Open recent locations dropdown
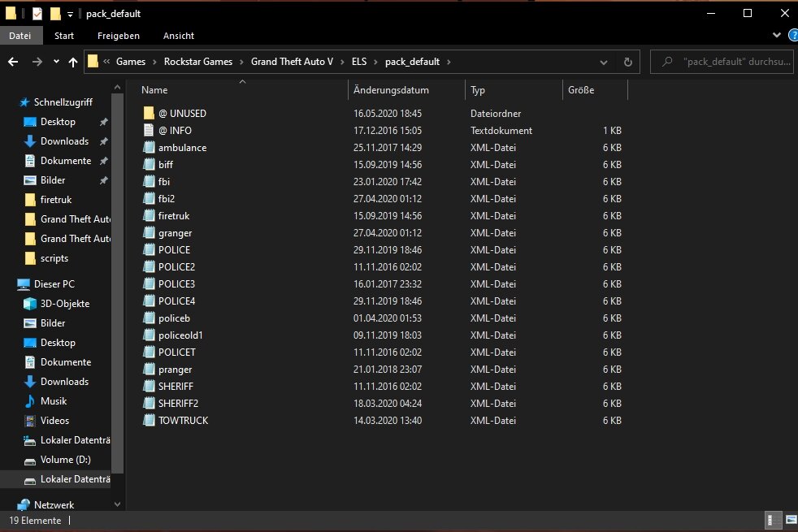Viewport: 798px width, 532px height. [x=56, y=62]
